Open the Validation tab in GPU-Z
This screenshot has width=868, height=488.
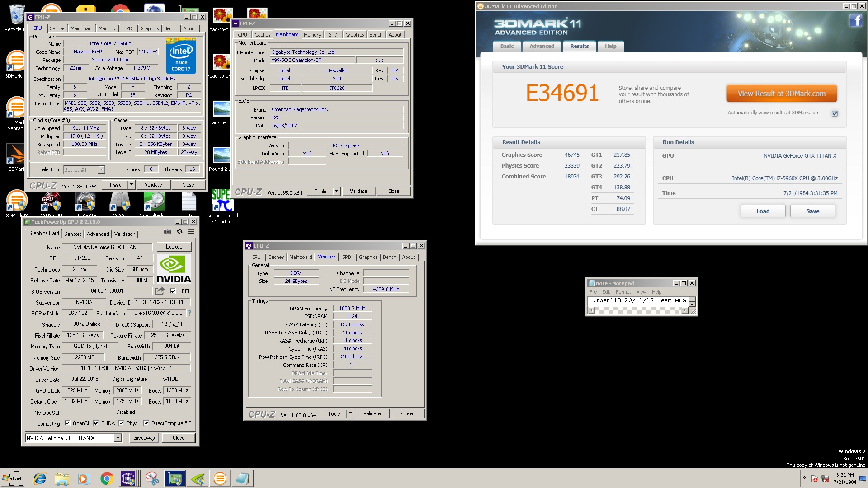(x=124, y=234)
